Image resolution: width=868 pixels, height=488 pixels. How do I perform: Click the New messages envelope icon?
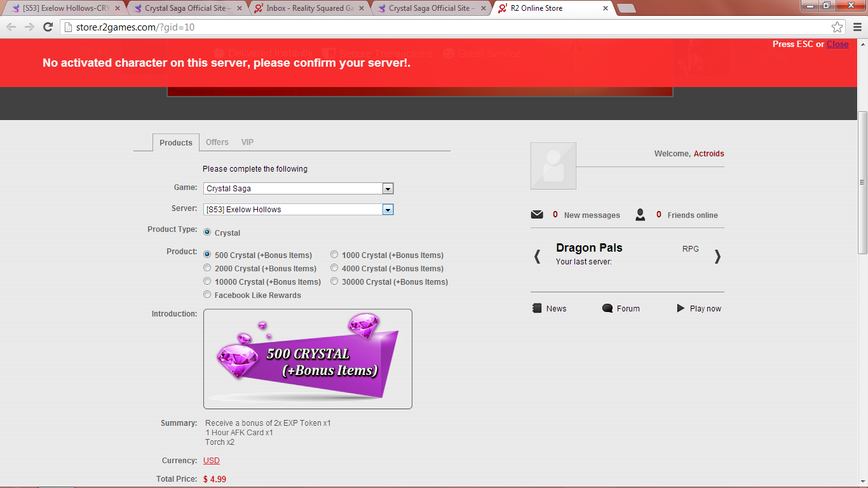[x=537, y=215]
